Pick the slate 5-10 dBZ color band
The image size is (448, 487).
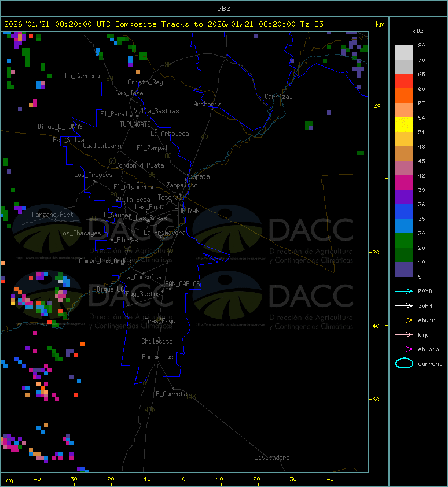pyautogui.click(x=404, y=270)
